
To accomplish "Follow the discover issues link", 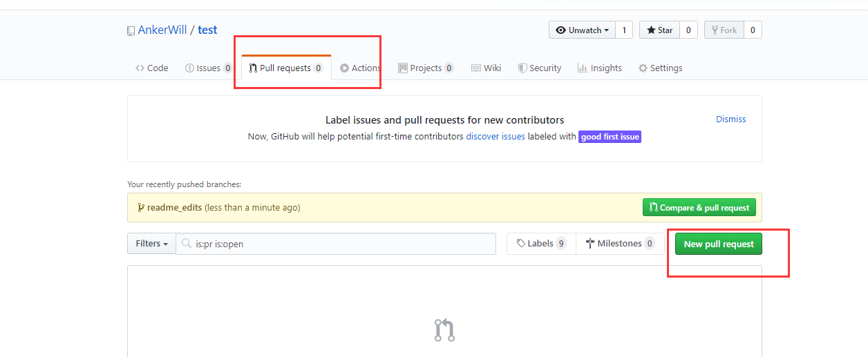I will (496, 137).
